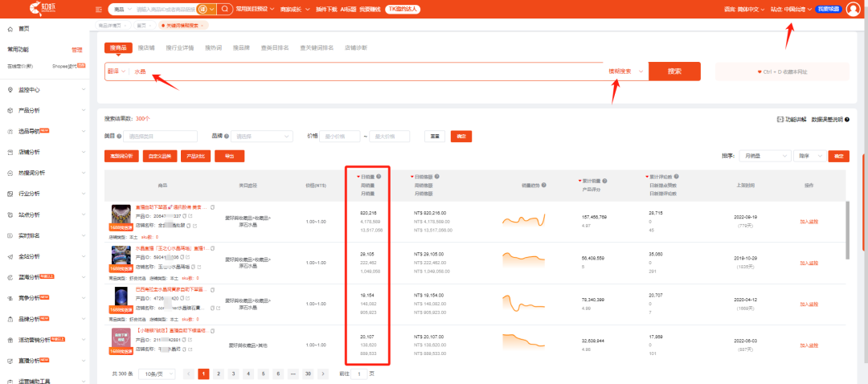Open the 月销量 sort field dropdown
Viewport: 868px width, 384px height.
tap(764, 157)
